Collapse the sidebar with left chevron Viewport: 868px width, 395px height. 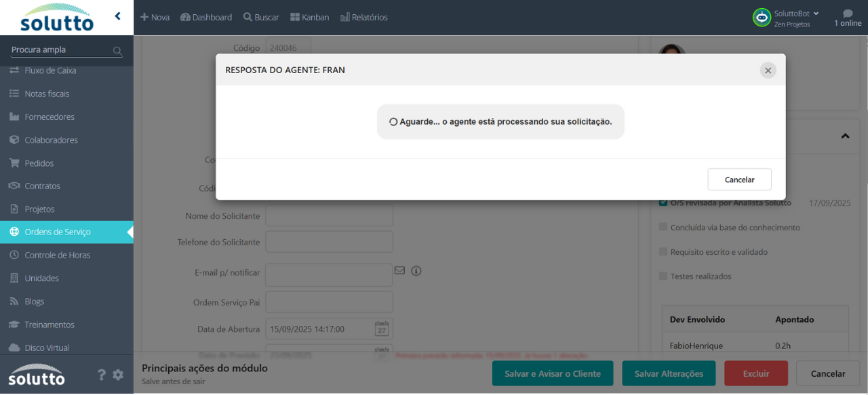[117, 16]
